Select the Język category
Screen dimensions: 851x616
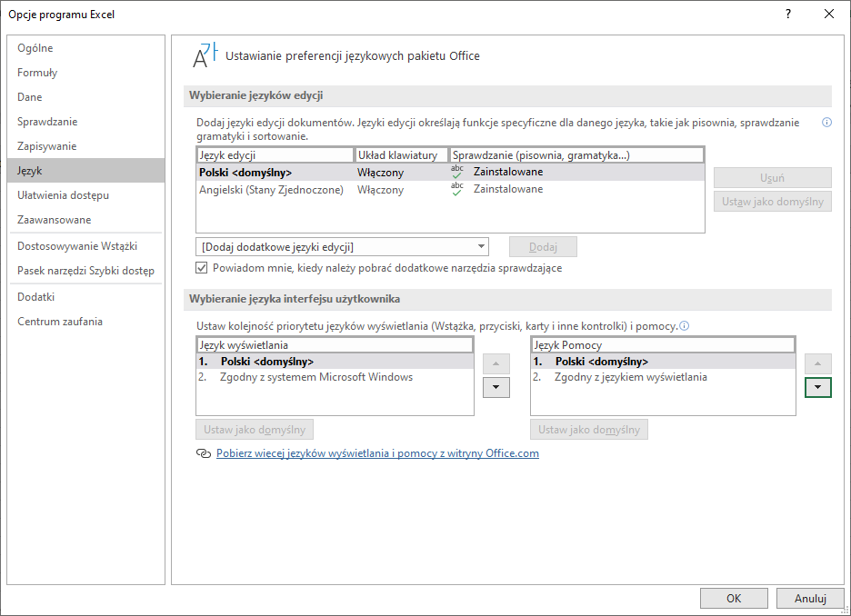[x=85, y=170]
